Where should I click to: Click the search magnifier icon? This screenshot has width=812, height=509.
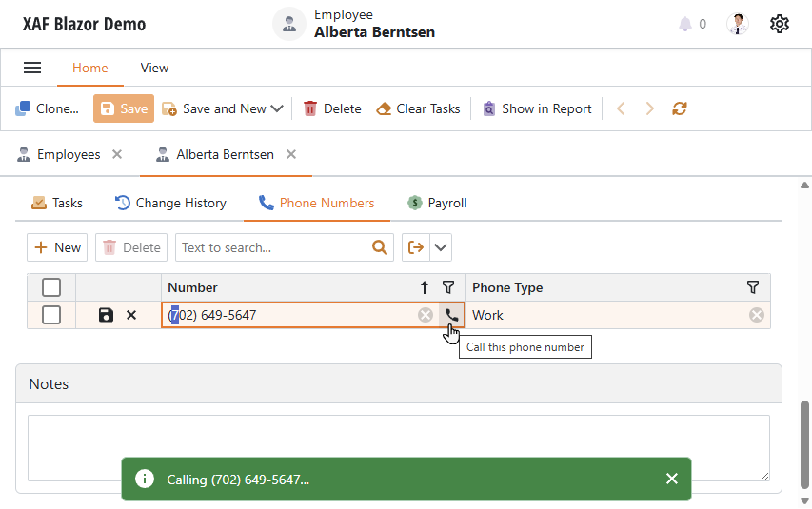click(x=380, y=247)
